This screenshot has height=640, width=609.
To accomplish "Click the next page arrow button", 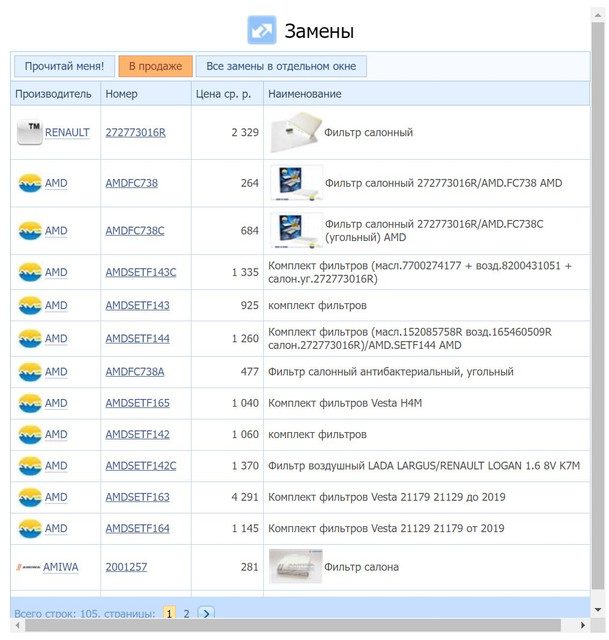I will 206,613.
